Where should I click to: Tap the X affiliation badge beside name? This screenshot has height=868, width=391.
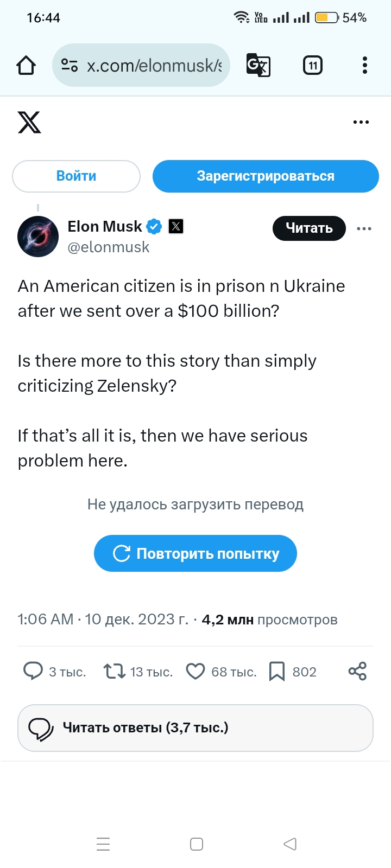[x=176, y=226]
